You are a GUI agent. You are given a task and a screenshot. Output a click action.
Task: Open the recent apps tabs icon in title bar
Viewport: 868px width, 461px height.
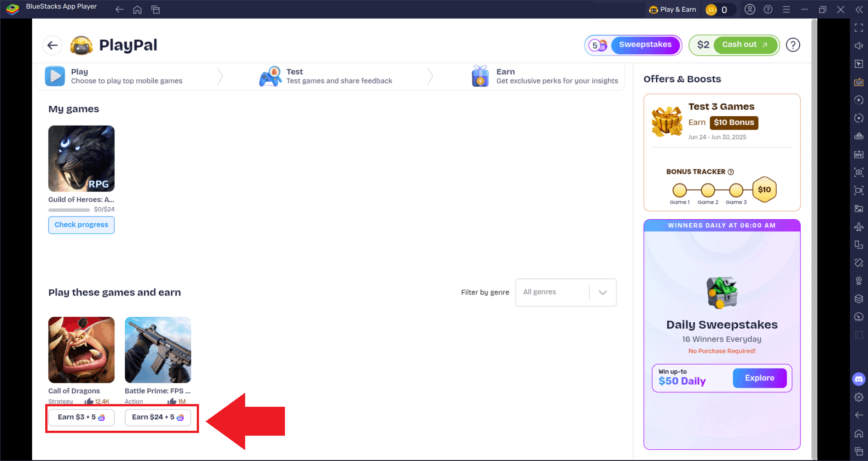pyautogui.click(x=156, y=9)
